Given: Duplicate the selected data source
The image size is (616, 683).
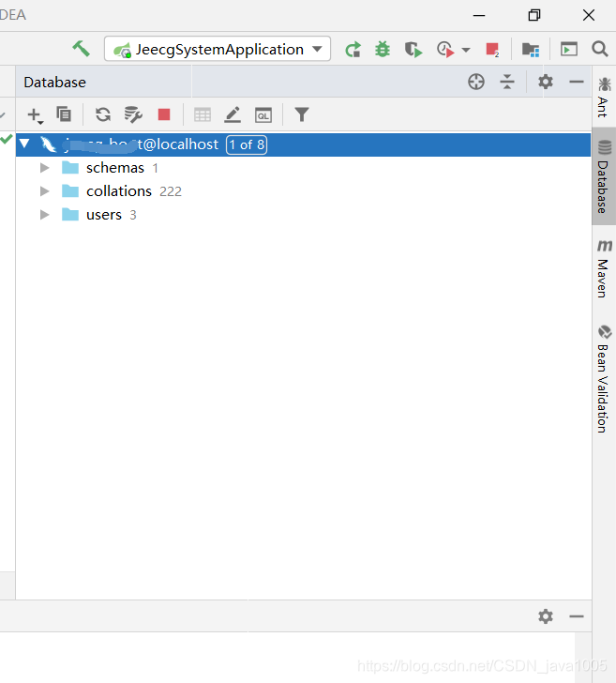Looking at the screenshot, I should (64, 114).
